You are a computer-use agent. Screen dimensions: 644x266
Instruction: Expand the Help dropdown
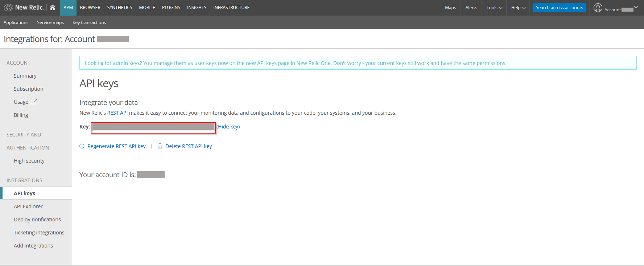point(519,8)
